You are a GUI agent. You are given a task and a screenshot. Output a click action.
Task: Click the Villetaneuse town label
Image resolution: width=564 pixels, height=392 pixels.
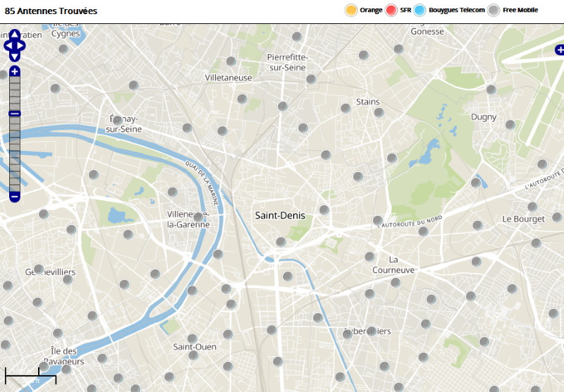point(228,78)
